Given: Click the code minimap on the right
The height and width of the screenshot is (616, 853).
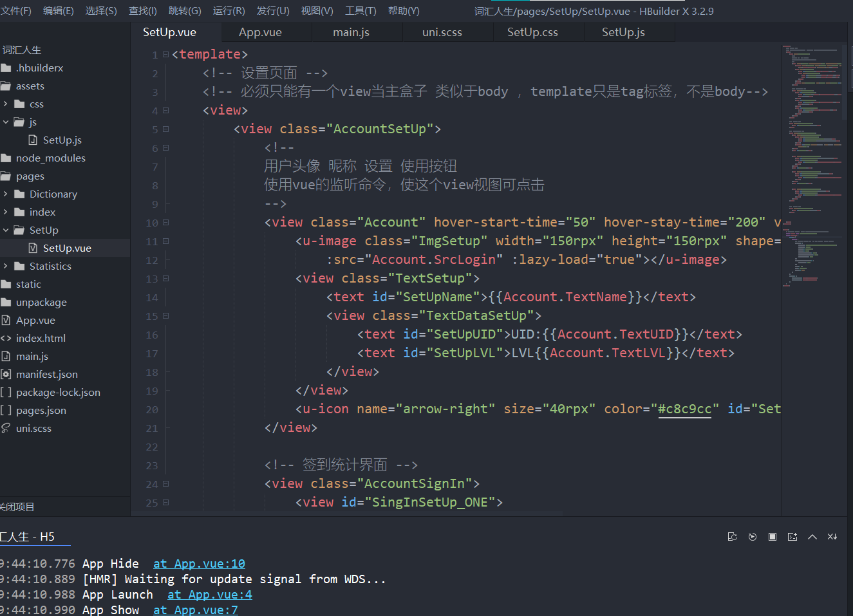Looking at the screenshot, I should tap(814, 161).
